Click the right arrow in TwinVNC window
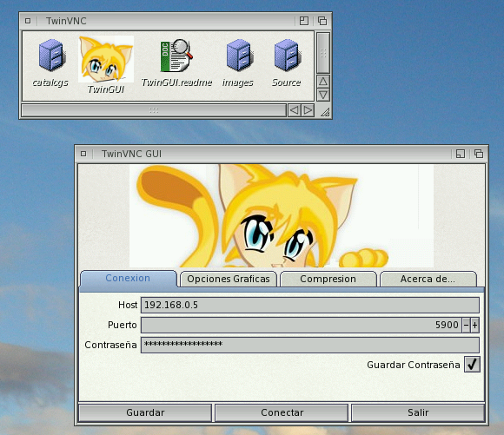Image resolution: width=504 pixels, height=435 pixels. click(x=308, y=110)
